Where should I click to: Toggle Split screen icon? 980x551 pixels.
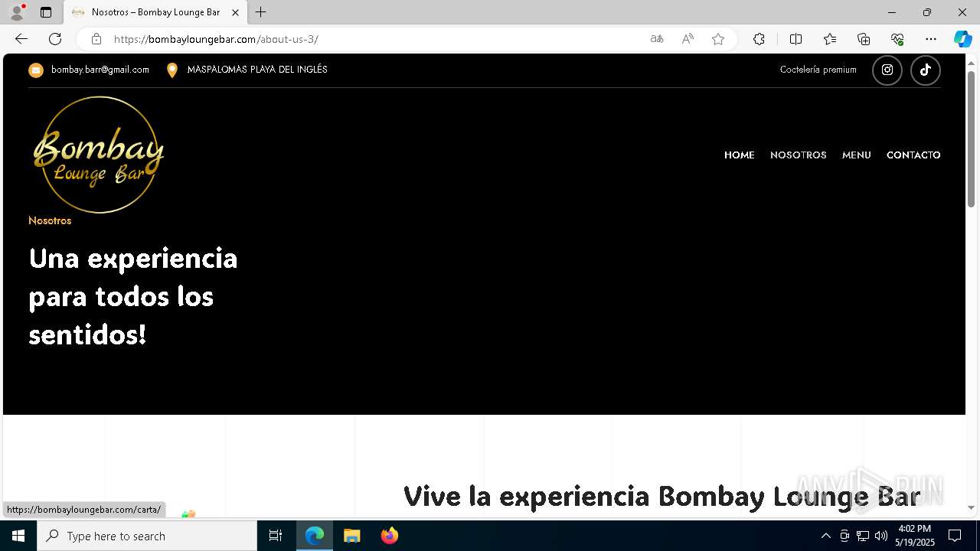tap(795, 39)
